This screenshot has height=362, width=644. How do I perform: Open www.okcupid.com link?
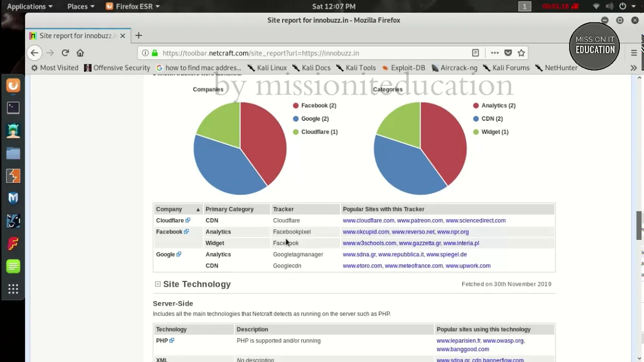[x=366, y=232]
